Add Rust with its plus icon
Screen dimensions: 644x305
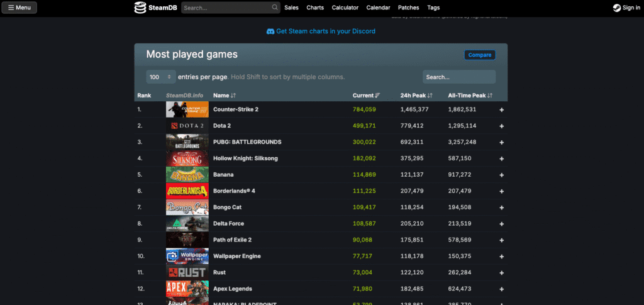click(501, 272)
